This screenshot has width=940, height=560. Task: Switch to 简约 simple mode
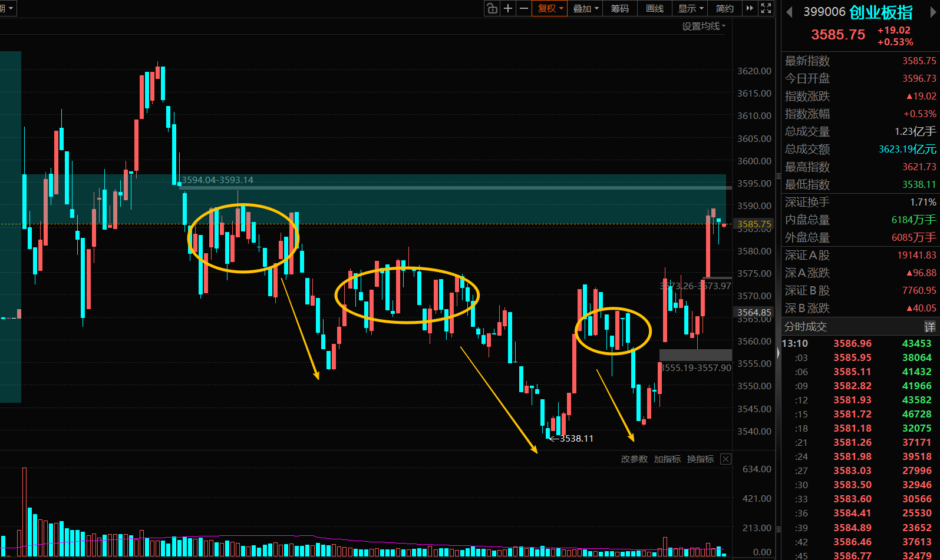[725, 8]
